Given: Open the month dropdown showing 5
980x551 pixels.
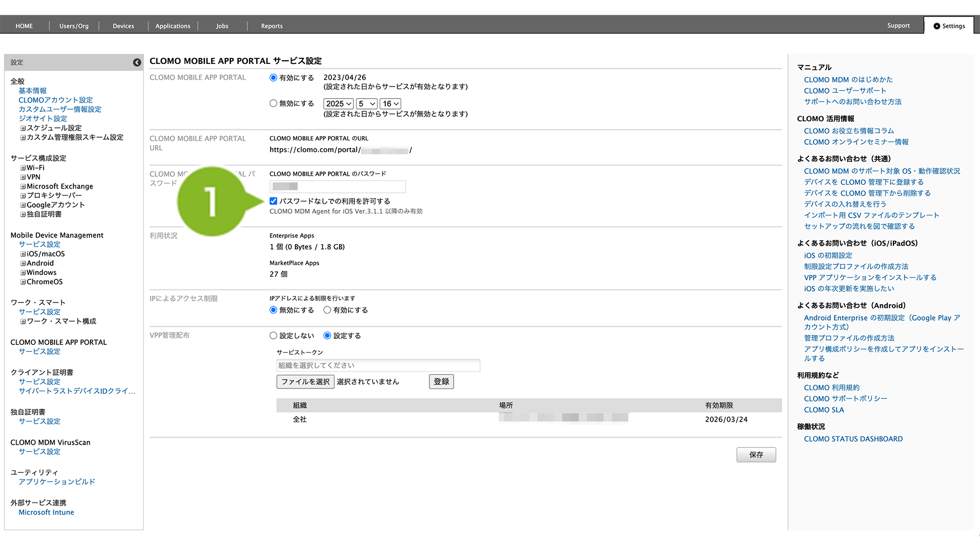Looking at the screenshot, I should 367,104.
